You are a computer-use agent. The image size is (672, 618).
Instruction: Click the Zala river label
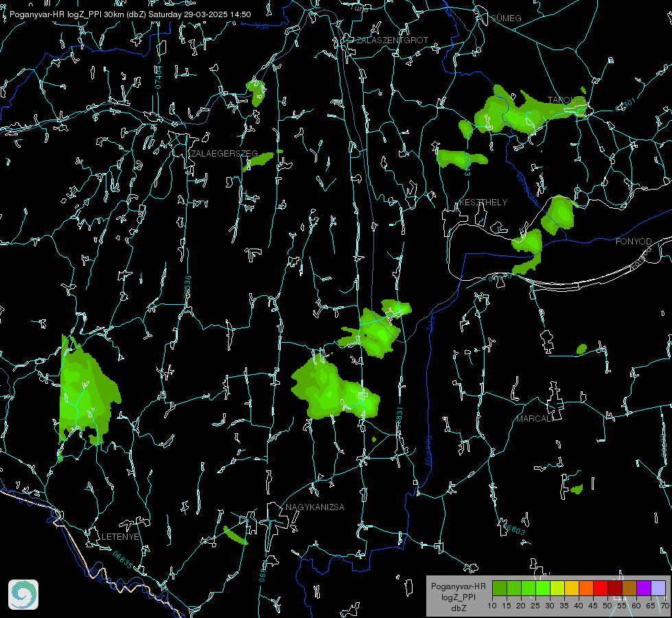[430, 324]
